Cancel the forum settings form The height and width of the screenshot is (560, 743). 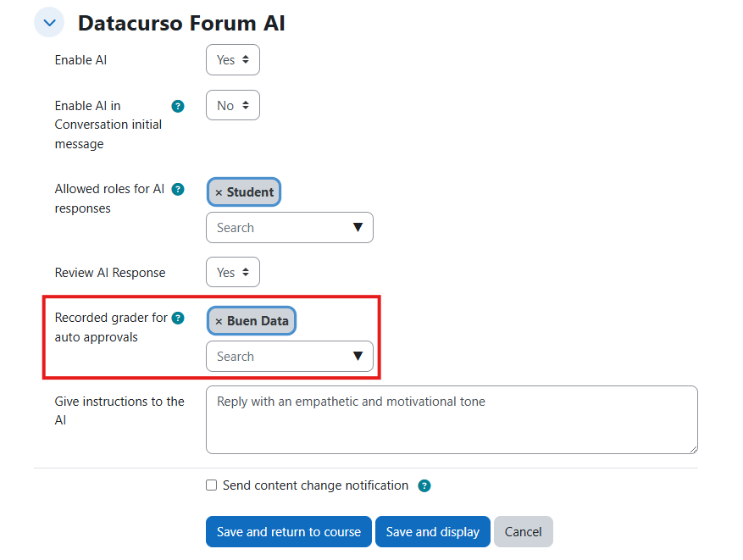coord(523,532)
